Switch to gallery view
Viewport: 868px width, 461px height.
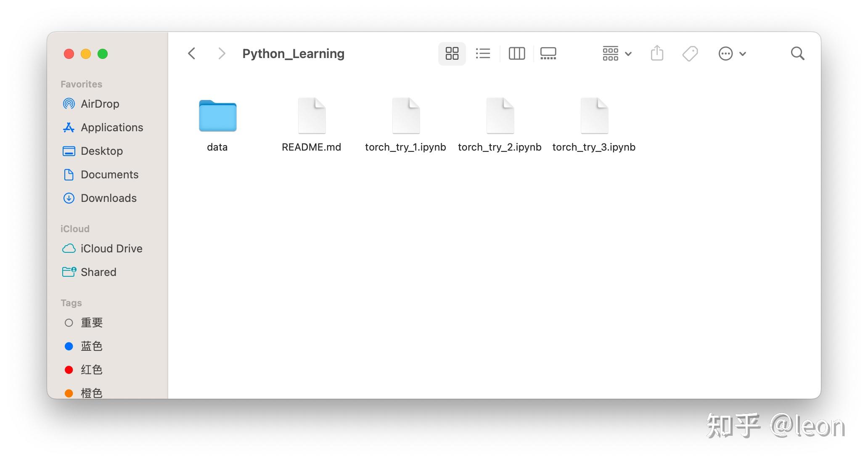[x=548, y=53]
